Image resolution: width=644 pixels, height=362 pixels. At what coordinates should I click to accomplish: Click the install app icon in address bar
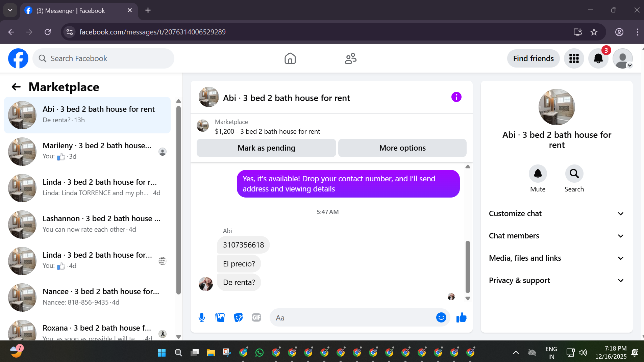(577, 32)
